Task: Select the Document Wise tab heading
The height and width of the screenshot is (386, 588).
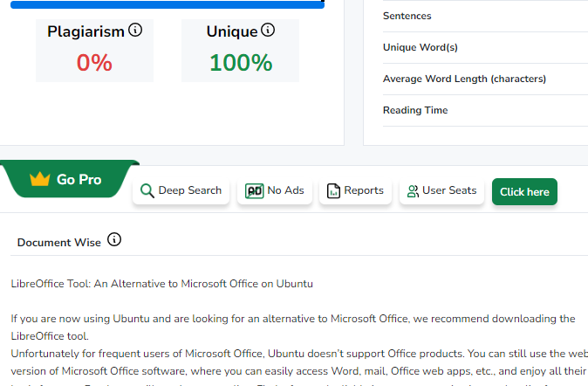Action: tap(59, 243)
